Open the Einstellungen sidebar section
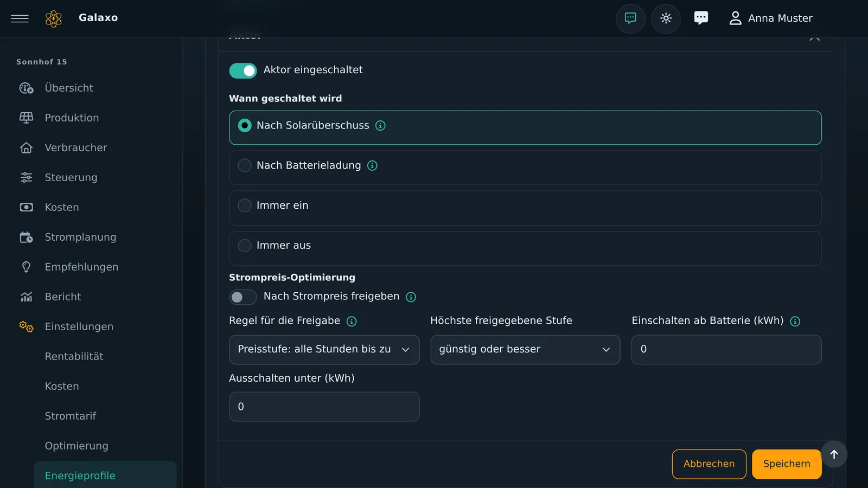 coord(79,326)
